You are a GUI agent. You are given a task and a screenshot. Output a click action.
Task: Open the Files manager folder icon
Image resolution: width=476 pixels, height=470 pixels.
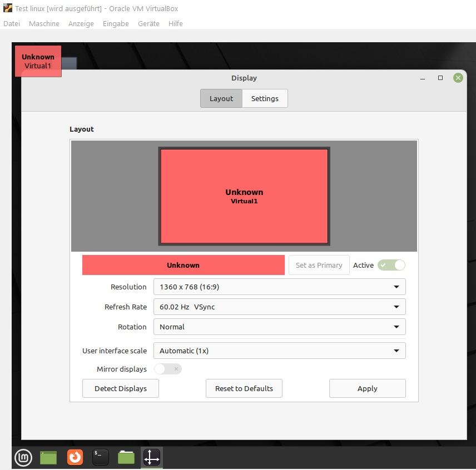[126, 457]
